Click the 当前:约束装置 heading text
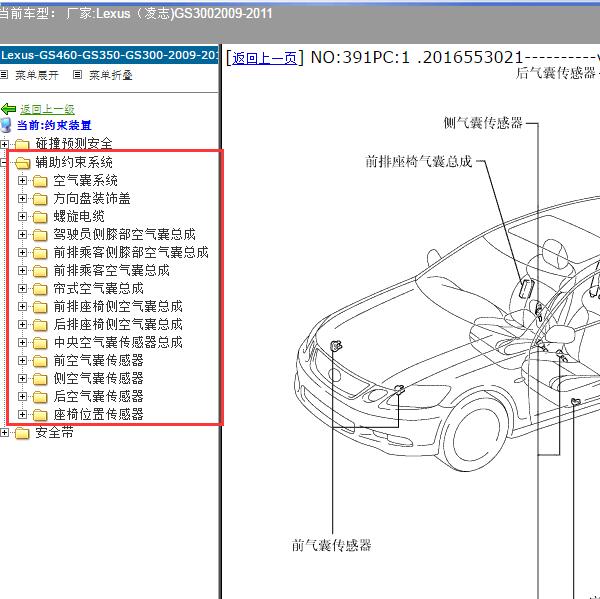 (x=54, y=125)
